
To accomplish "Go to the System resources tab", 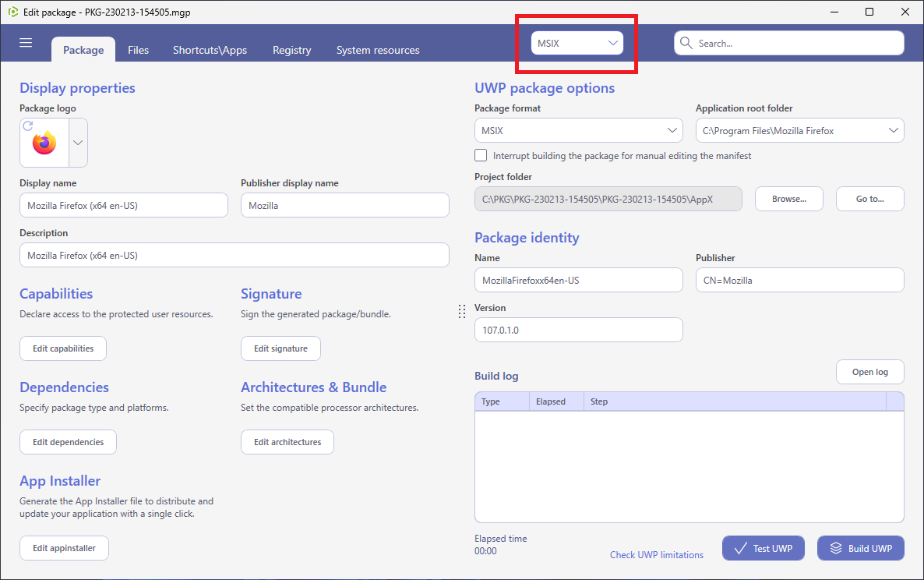I will [378, 50].
